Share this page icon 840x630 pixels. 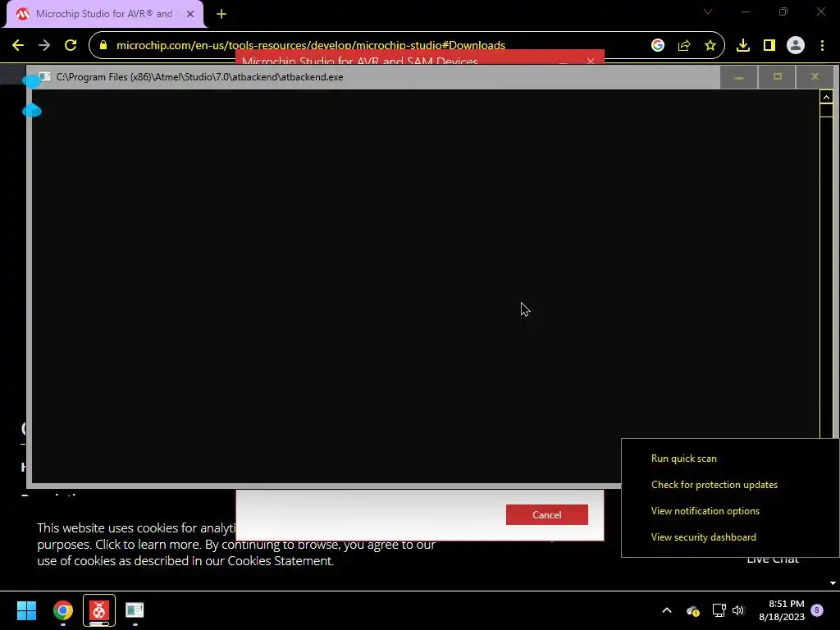pyautogui.click(x=684, y=46)
